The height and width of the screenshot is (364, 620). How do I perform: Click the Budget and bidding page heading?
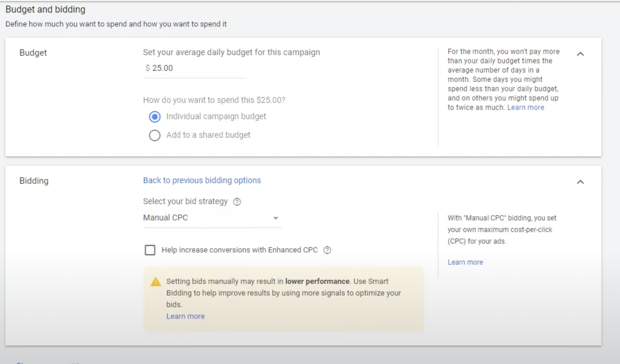[x=45, y=9]
